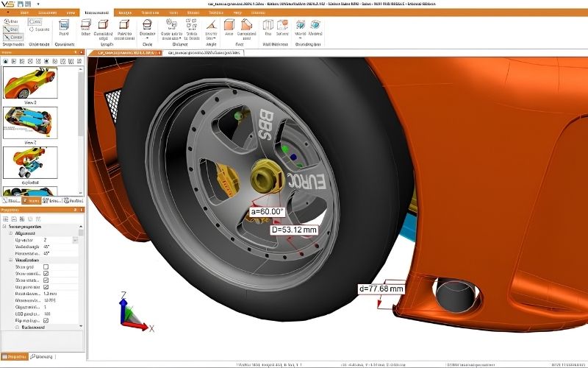Edit the LOD pixel value 100
This screenshot has width=588, height=368.
[x=60, y=314]
